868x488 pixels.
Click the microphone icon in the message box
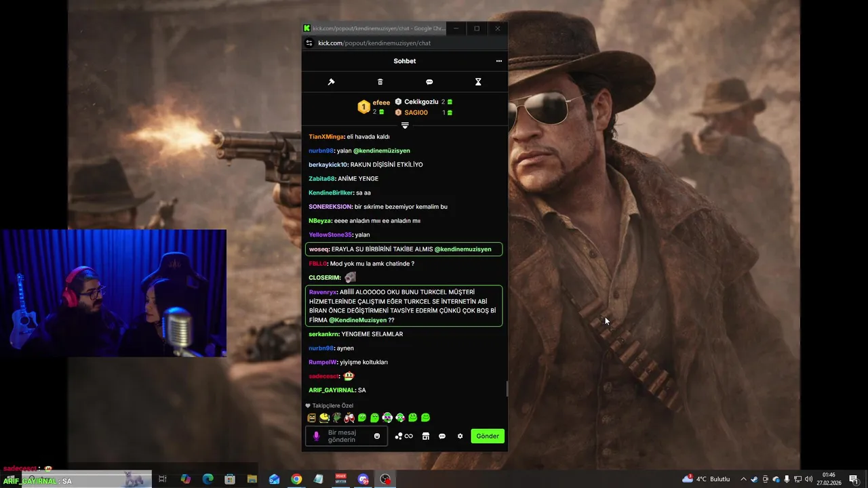316,436
